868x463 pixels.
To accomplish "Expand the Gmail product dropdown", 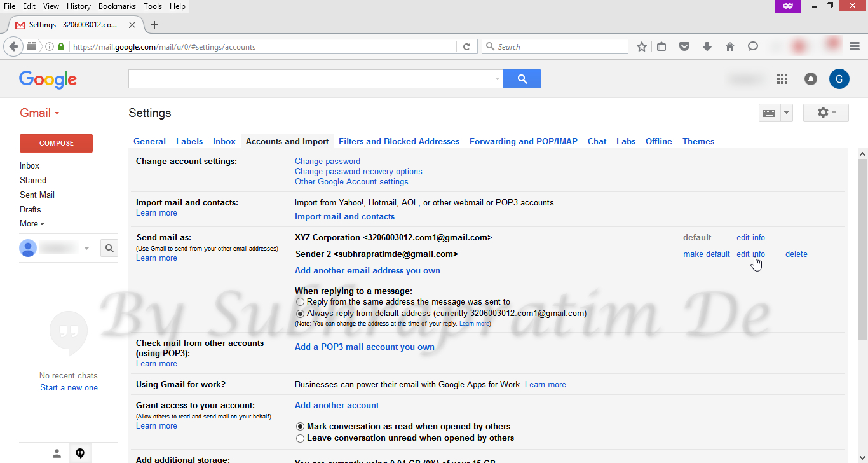I will 39,113.
